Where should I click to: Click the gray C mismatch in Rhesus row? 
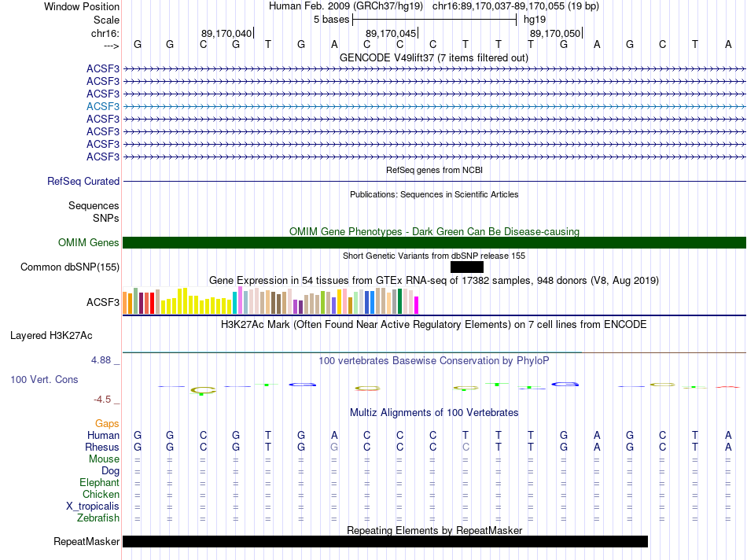(465, 447)
